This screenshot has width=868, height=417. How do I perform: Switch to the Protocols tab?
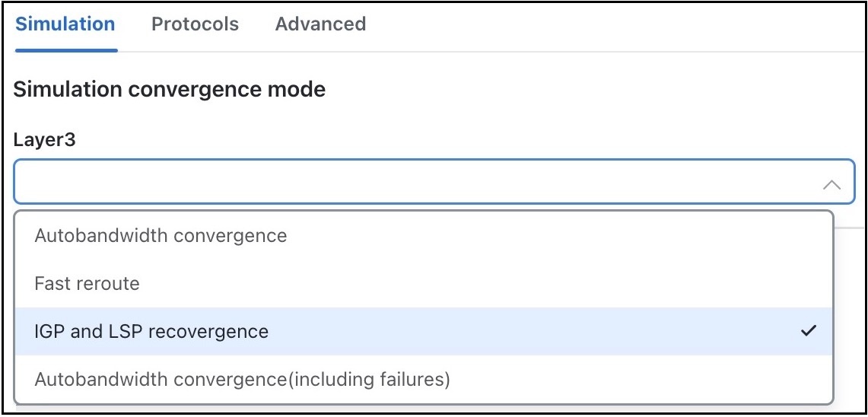point(195,24)
